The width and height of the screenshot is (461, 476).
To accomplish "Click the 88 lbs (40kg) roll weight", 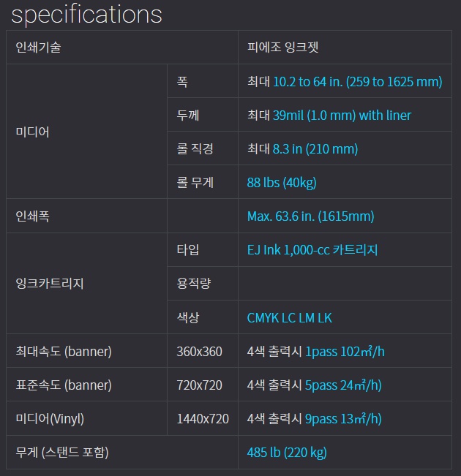I will click(282, 183).
